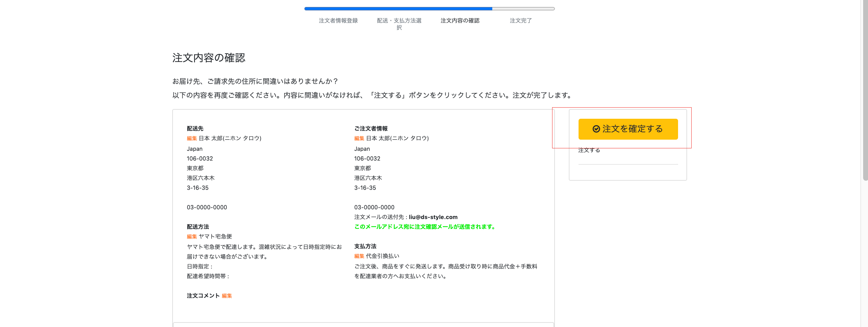The image size is (868, 327).
Task: Go to the 注文者情報登録 step
Action: [338, 21]
